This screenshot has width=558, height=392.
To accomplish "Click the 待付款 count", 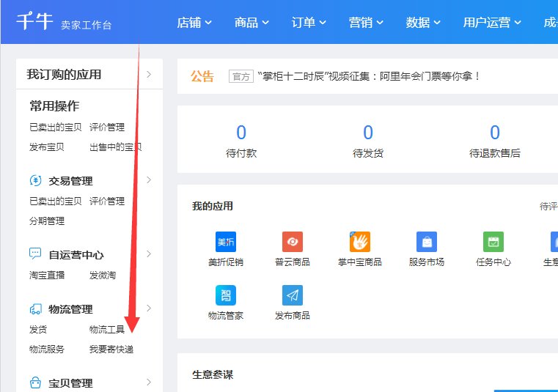I will click(241, 132).
